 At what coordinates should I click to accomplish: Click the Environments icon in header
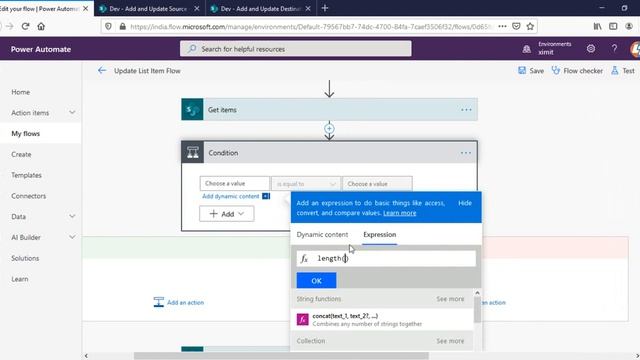(527, 49)
